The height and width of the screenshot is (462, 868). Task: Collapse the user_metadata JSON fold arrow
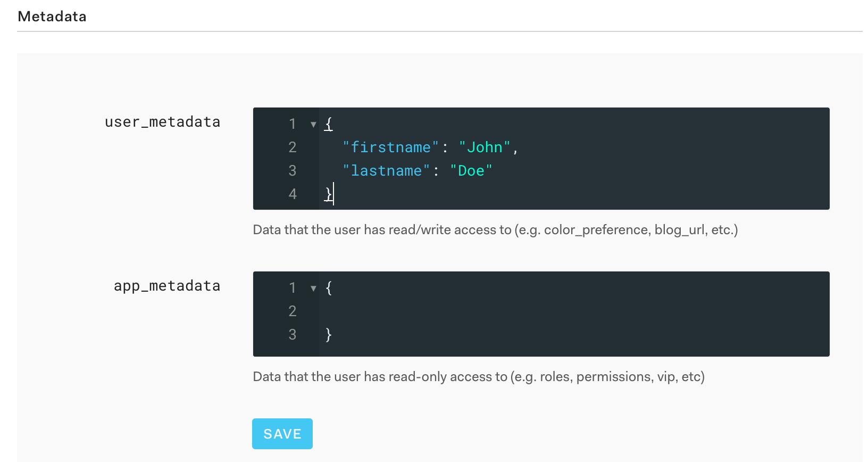pyautogui.click(x=313, y=125)
